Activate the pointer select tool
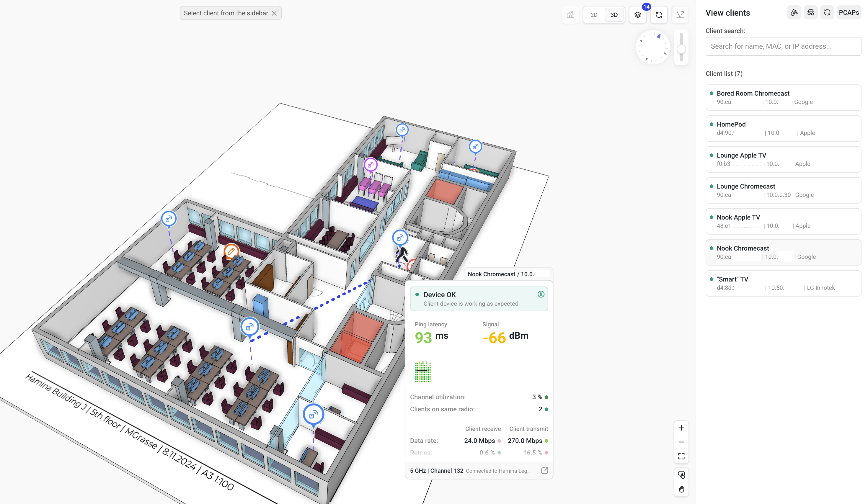This screenshot has height=504, width=868. 681,475
